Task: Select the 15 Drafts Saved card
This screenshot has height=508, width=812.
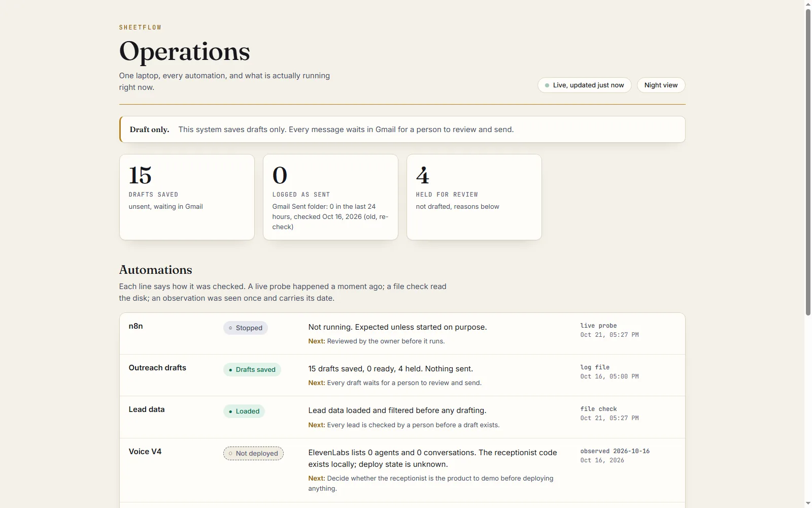Action: click(187, 197)
